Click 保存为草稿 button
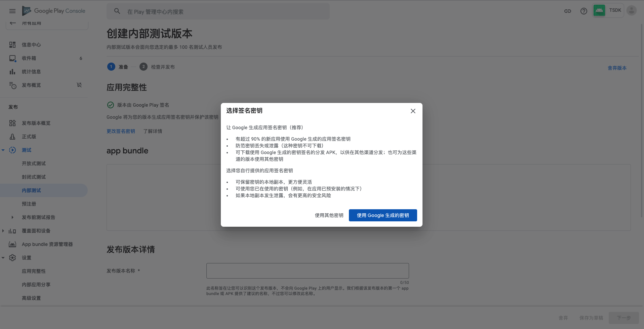The width and height of the screenshot is (644, 329). tap(591, 318)
